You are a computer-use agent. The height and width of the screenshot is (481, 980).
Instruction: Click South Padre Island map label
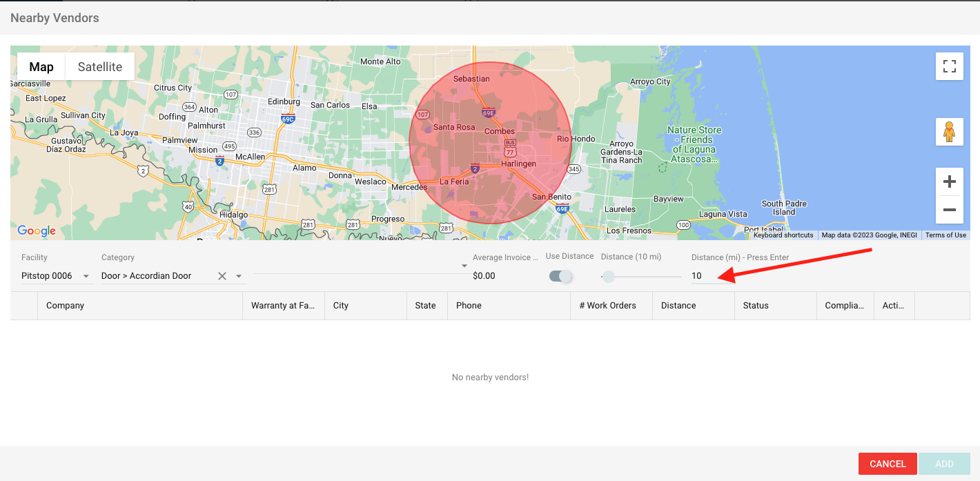pos(784,208)
